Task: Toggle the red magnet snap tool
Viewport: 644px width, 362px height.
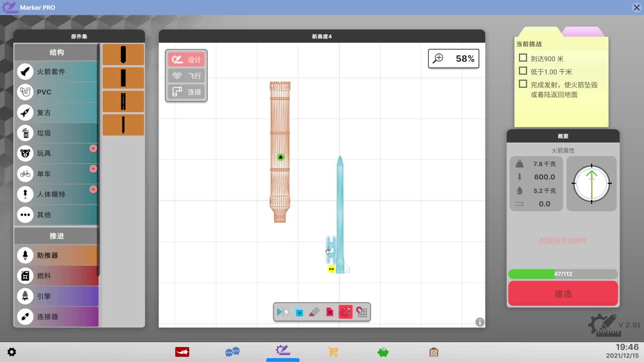Action: coord(345,312)
